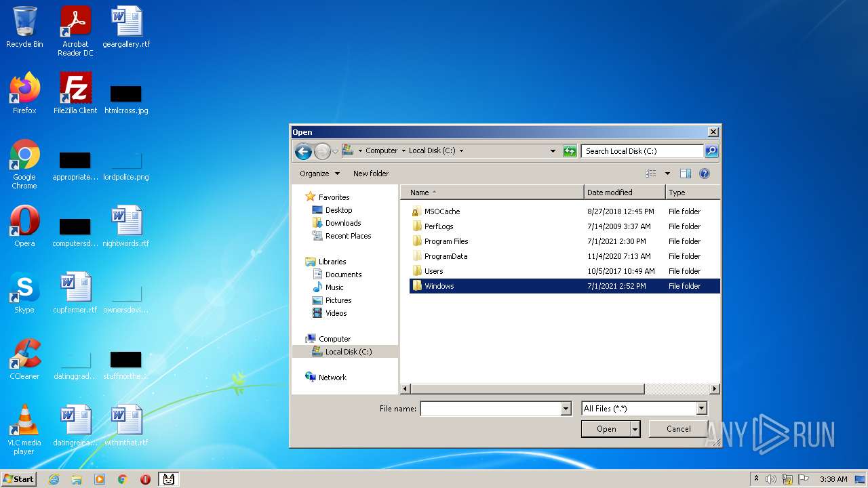The width and height of the screenshot is (868, 488).
Task: Go back with the blue Back arrow
Action: coord(303,151)
